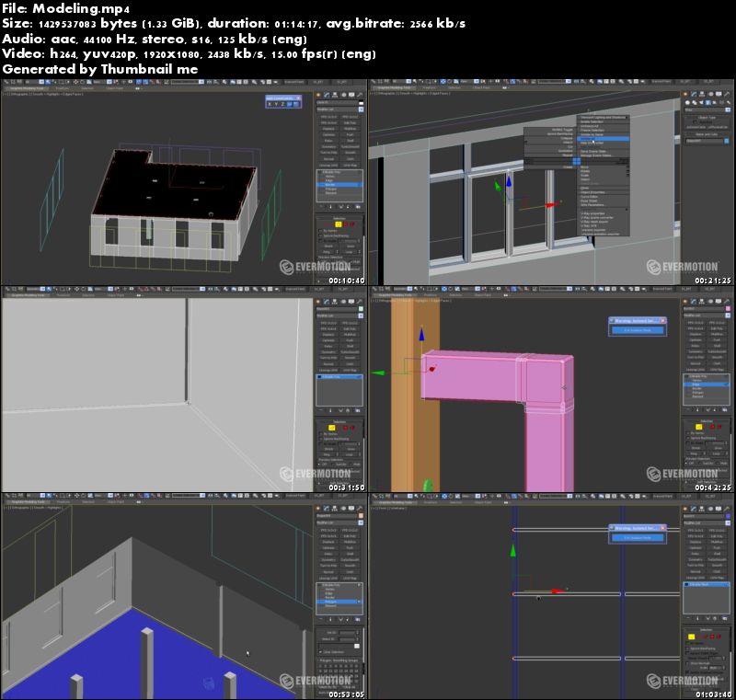The image size is (736, 700).
Task: Click yellow Vertex selection icon in 01:03:40 thumbnail
Action: [691, 637]
